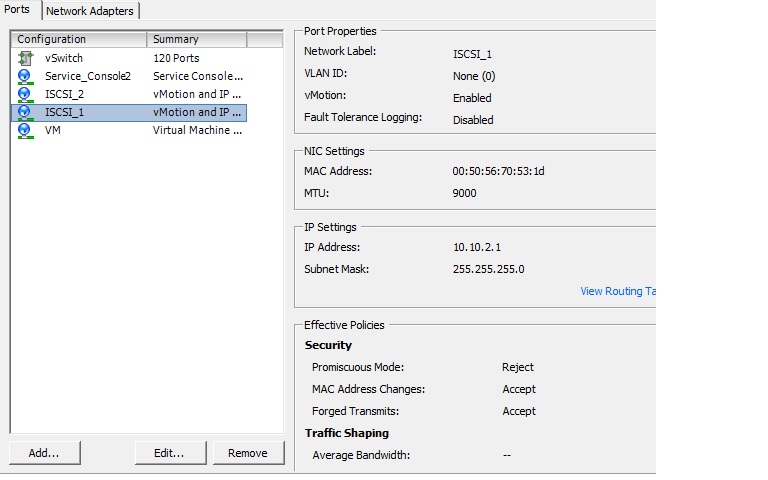Image resolution: width=768 pixels, height=480 pixels.
Task: Select the Service_Console2 list entry
Action: (x=88, y=76)
